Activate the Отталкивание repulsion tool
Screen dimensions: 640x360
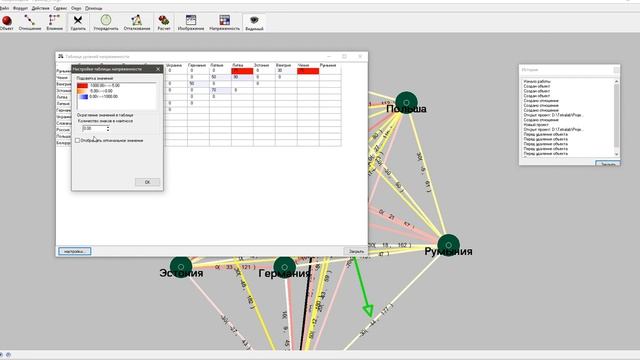(x=137, y=23)
